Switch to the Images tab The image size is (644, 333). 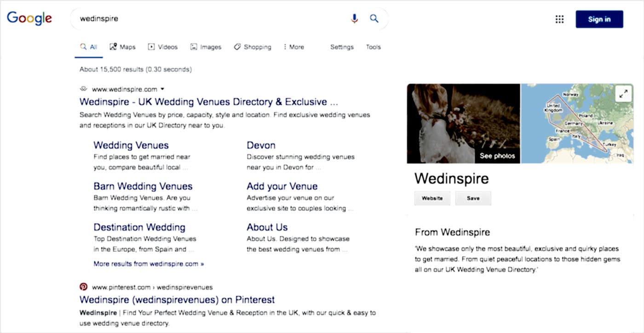(x=206, y=47)
